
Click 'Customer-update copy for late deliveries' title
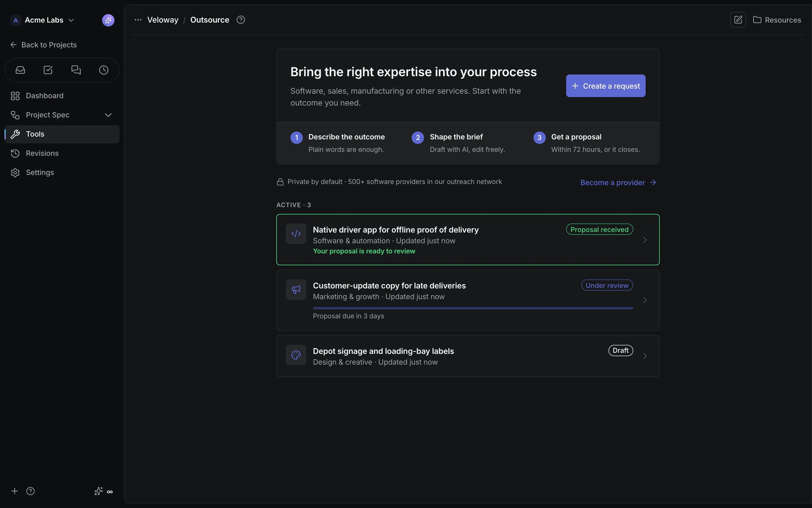tap(389, 286)
